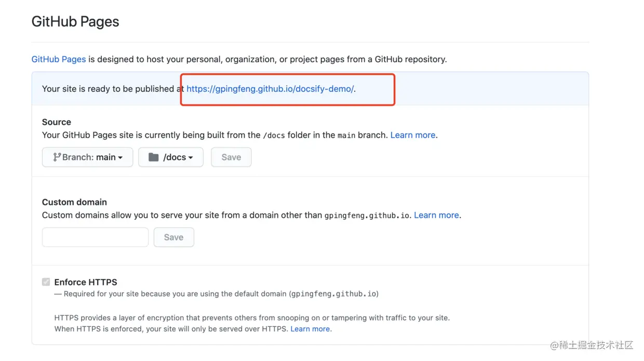
Task: Click the Source section label
Action: pyautogui.click(x=57, y=122)
